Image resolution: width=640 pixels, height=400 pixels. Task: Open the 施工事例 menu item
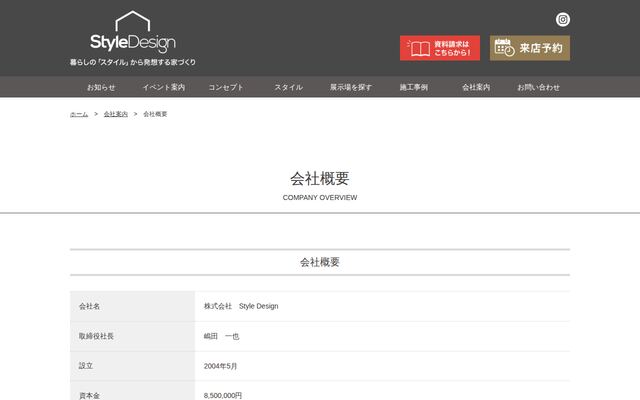point(413,87)
